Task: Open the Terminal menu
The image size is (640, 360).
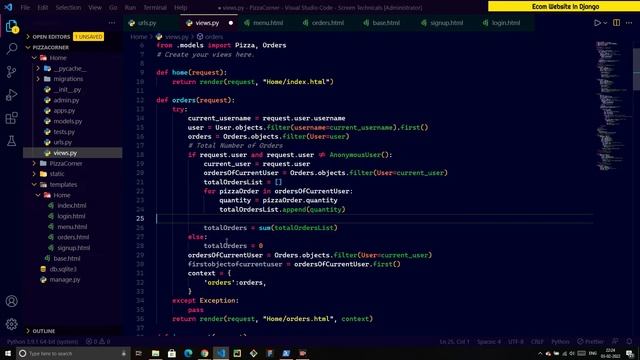Action: click(x=155, y=7)
